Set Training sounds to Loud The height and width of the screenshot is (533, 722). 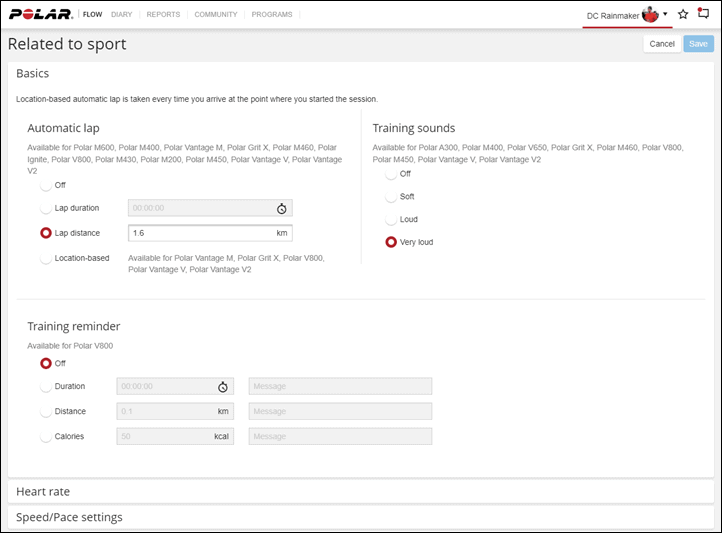coord(391,219)
